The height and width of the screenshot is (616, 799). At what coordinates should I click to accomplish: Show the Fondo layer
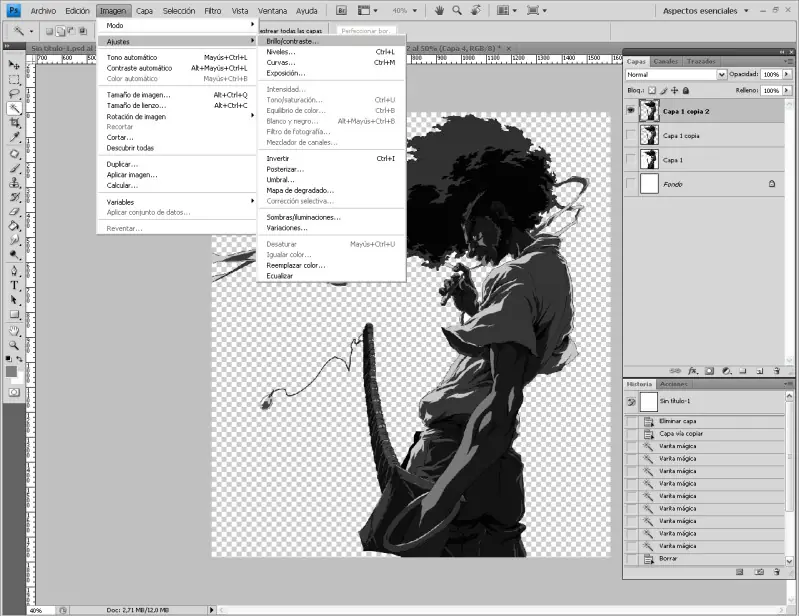click(x=631, y=183)
